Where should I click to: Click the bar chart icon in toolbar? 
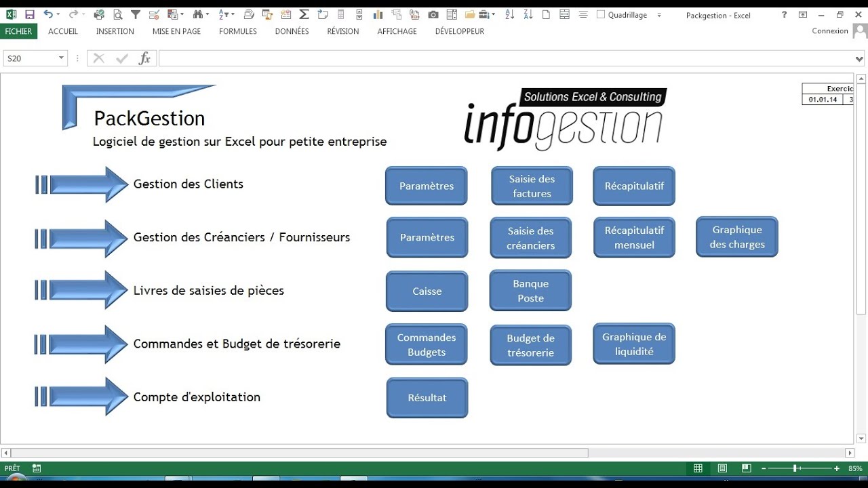378,15
